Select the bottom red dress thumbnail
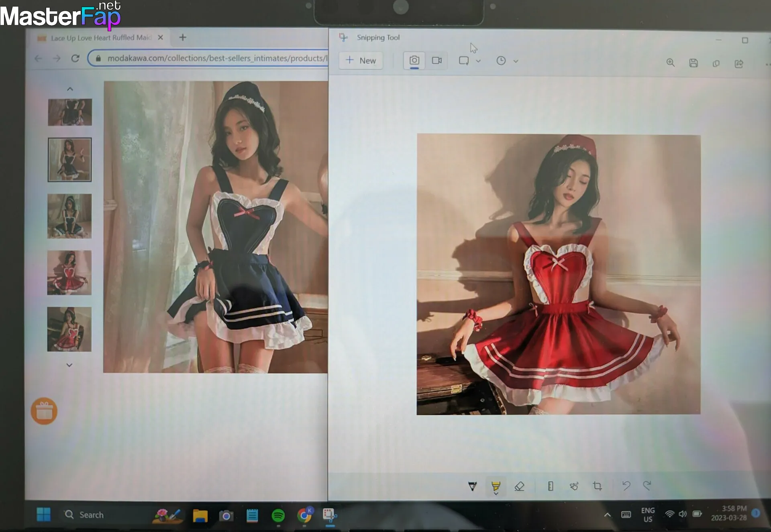This screenshot has height=532, width=771. coord(69,329)
